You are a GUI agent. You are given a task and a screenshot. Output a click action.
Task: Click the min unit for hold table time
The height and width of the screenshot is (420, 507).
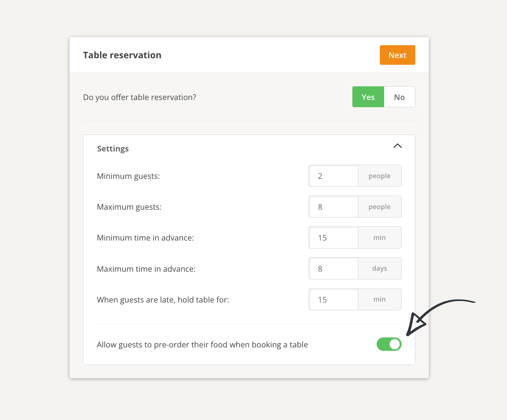point(379,299)
